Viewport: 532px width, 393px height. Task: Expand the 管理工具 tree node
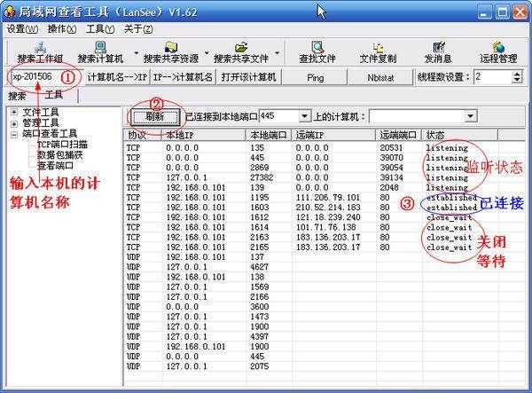pyautogui.click(x=14, y=123)
